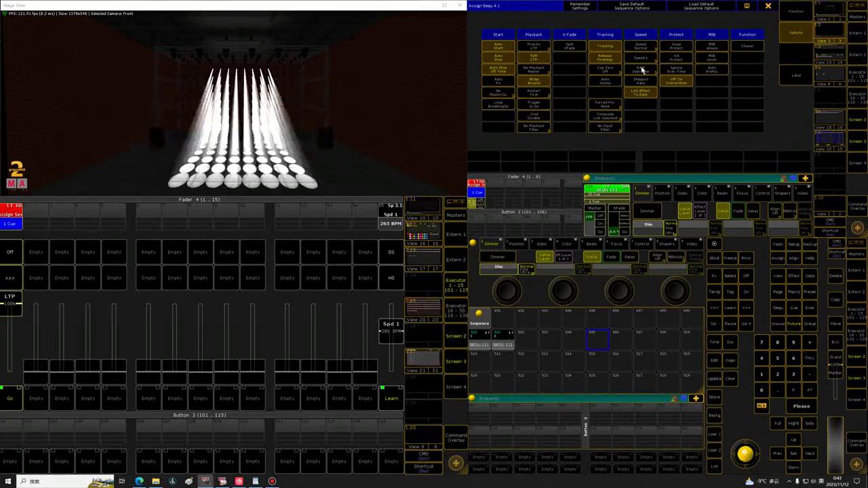The image size is (868, 488).
Task: Open the Priority LTP dropdown
Action: pos(534,46)
